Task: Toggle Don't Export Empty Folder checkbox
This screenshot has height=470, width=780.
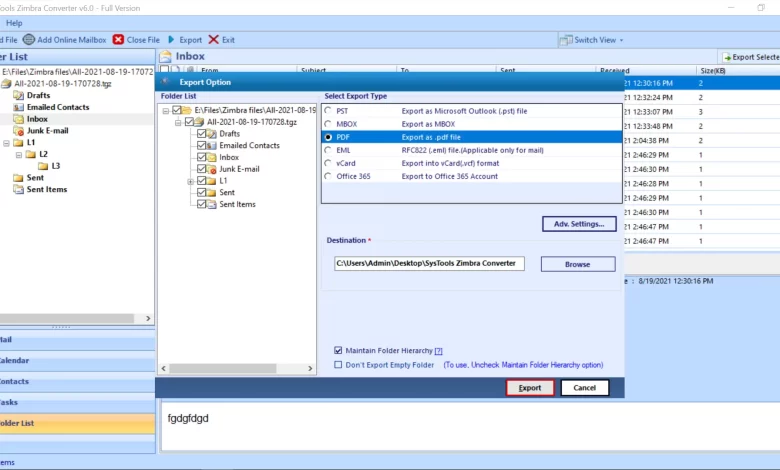Action: coord(338,365)
